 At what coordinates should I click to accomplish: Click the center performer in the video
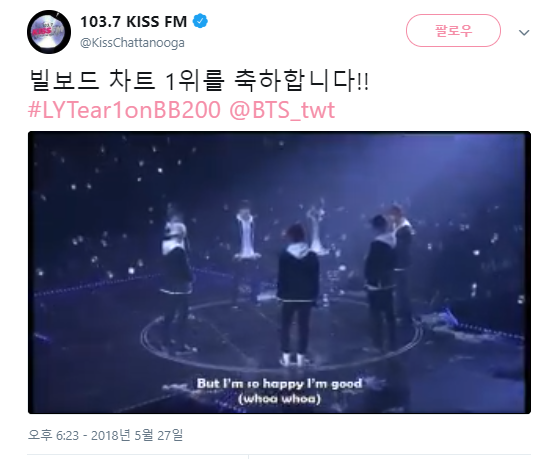pyautogui.click(x=297, y=295)
